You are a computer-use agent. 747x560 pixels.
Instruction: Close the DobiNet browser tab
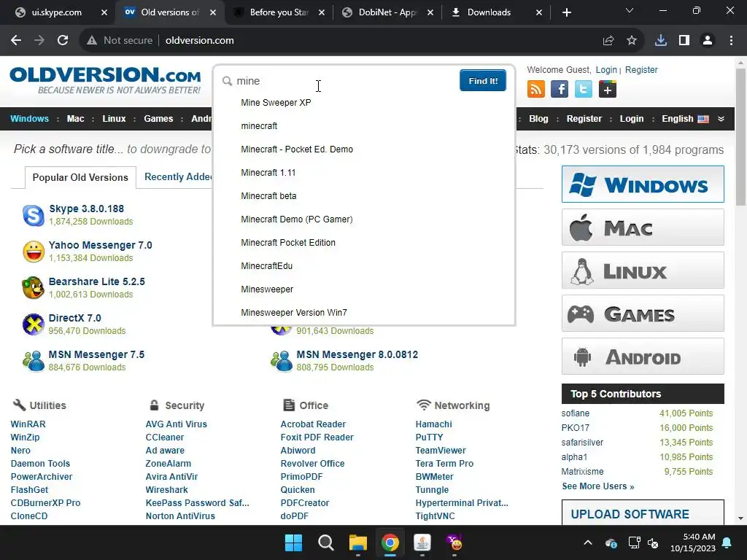[x=430, y=12]
